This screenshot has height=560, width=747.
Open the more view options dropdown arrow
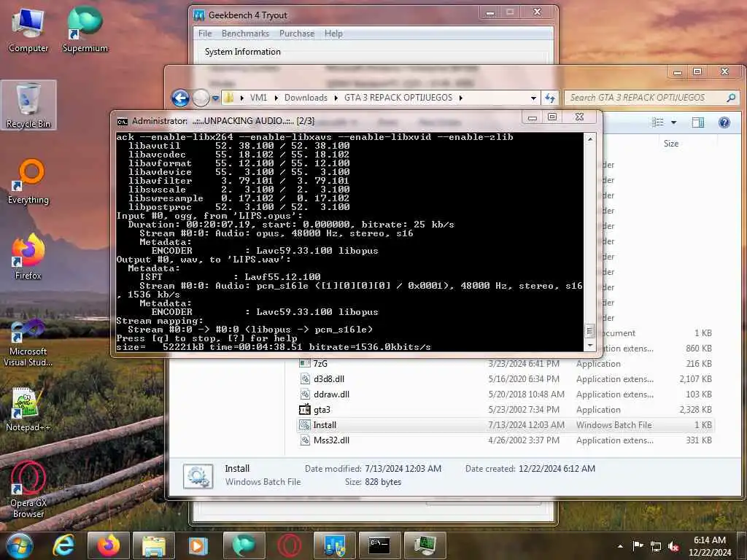[x=673, y=122]
